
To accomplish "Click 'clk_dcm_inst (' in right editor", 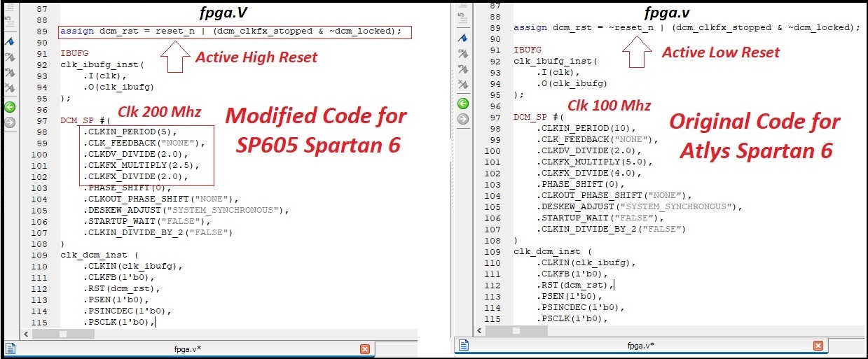I will click(x=553, y=251).
